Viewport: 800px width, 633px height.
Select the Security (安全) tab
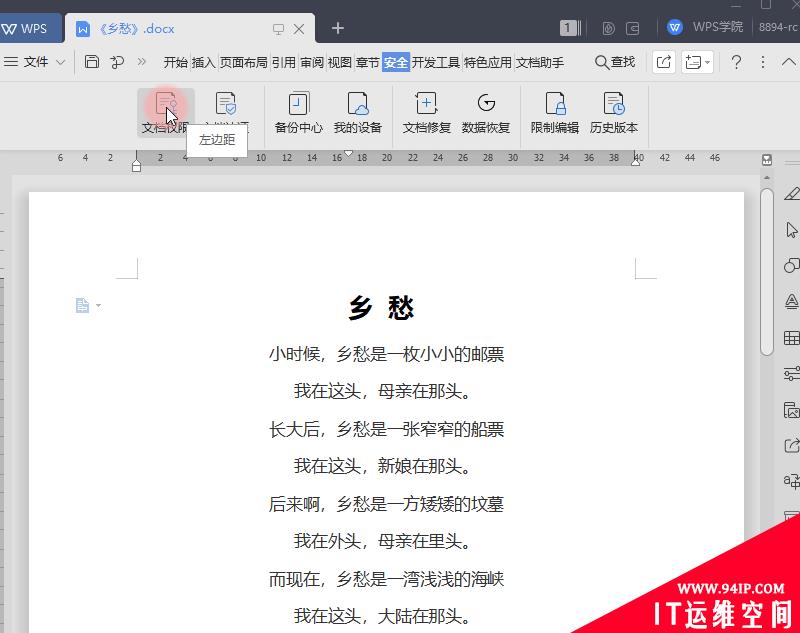[396, 62]
